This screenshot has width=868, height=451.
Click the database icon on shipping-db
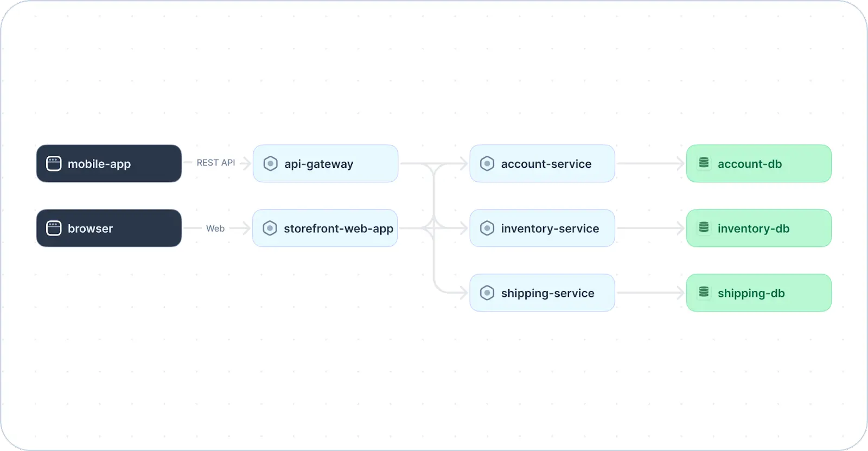[x=704, y=292]
